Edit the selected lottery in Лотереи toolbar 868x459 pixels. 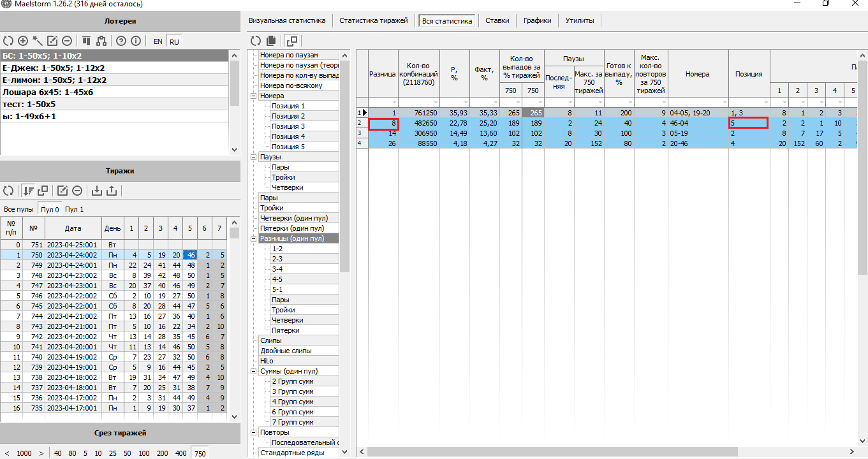(x=52, y=41)
